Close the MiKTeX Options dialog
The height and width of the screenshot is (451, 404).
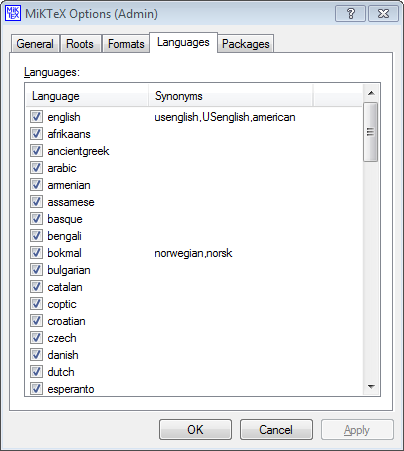click(x=383, y=14)
